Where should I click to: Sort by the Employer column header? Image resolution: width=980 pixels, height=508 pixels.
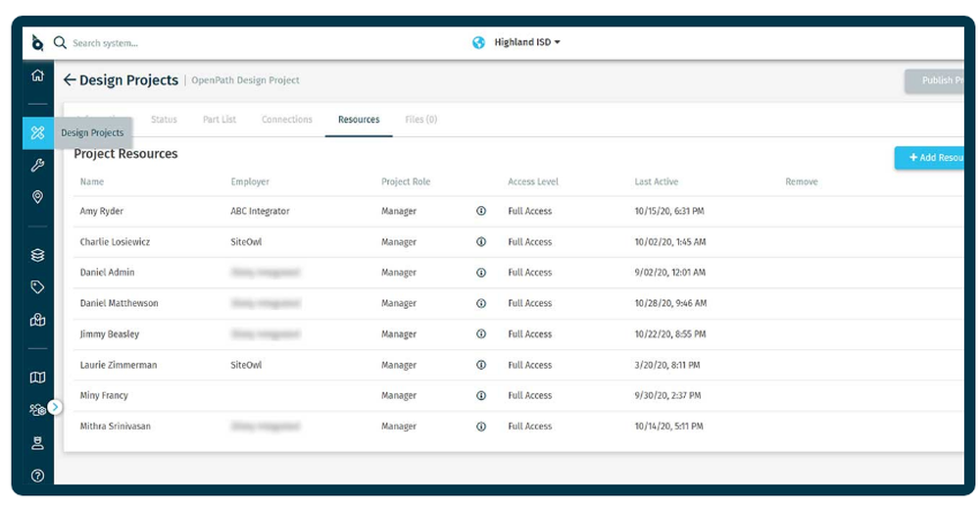tap(250, 182)
